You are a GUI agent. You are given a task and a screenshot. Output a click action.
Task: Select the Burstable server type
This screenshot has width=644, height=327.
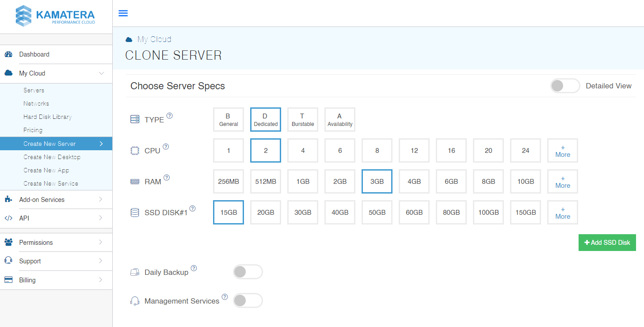click(303, 120)
